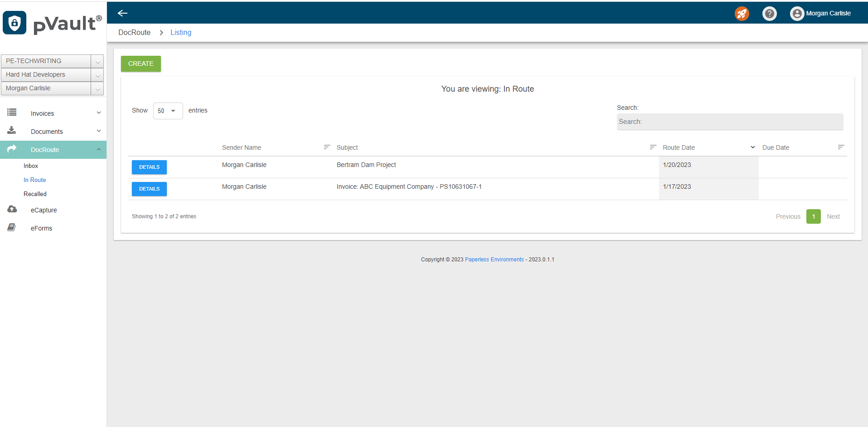Click the Route Date column header
868x427 pixels.
point(679,147)
